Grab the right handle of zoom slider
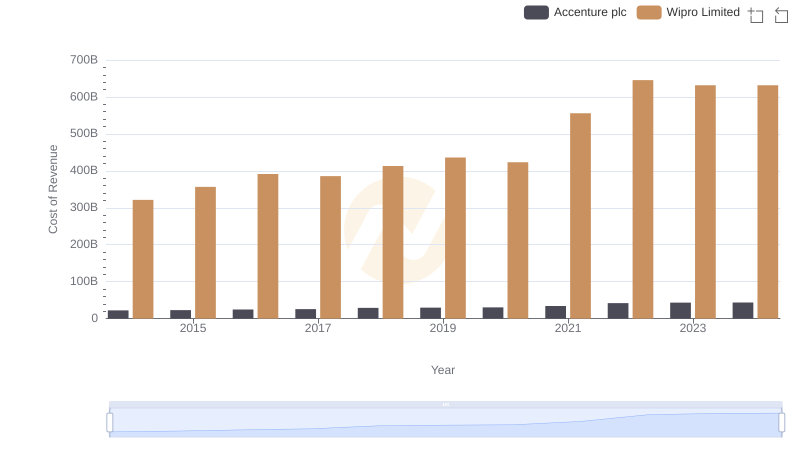 [x=781, y=423]
